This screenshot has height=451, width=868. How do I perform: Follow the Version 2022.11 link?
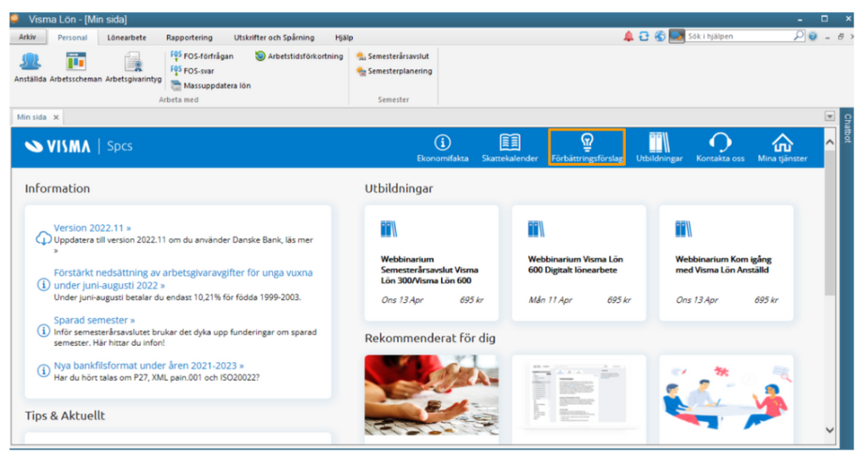coord(92,228)
